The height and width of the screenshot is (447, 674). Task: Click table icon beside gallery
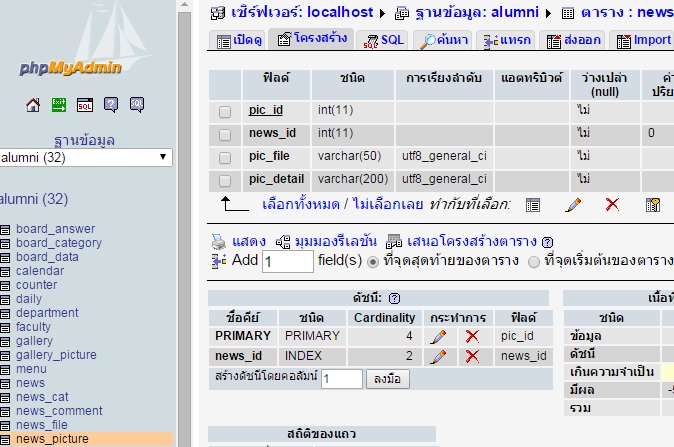tap(5, 342)
